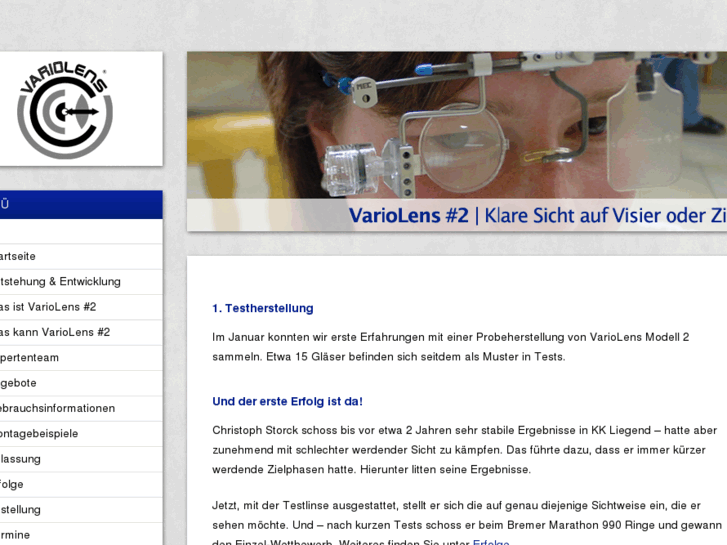Open the Expertenteam page
The image size is (727, 545).
pyautogui.click(x=81, y=358)
